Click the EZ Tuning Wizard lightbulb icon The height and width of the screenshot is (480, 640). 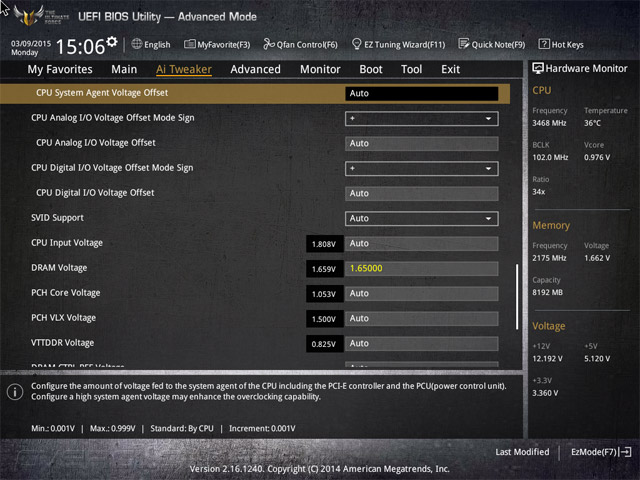(356, 44)
